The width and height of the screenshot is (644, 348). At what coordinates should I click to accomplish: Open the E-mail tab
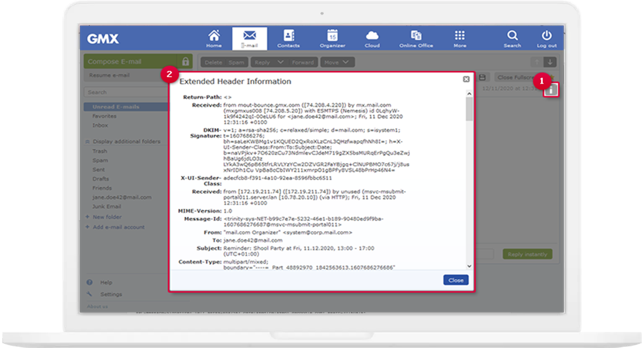point(249,39)
